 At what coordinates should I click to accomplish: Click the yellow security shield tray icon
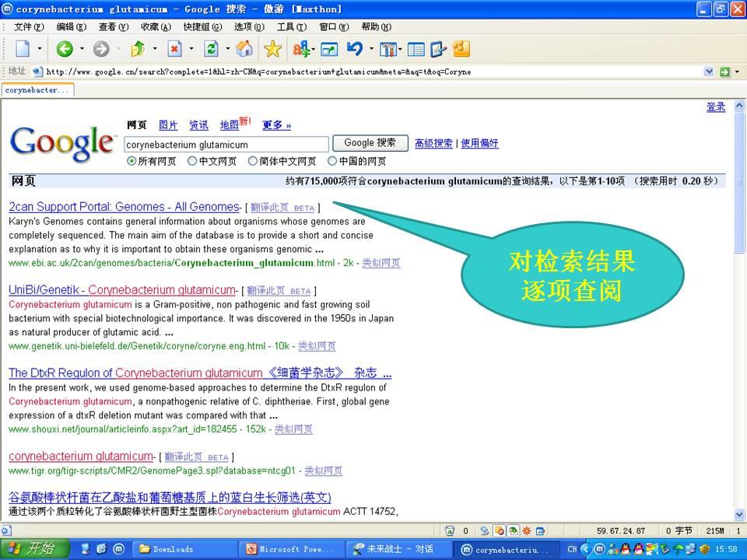pos(705,549)
